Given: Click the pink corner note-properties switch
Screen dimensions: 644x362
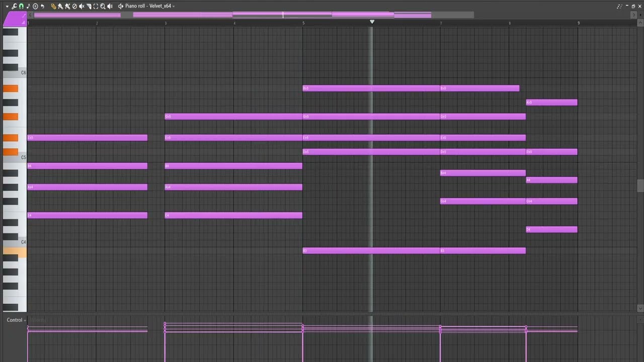Looking at the screenshot, I should (14, 19).
